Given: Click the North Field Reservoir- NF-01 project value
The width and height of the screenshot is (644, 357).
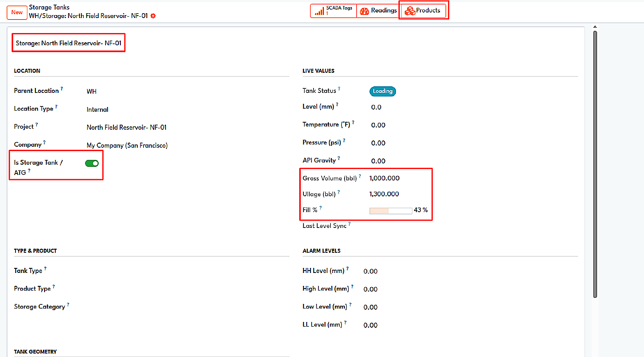Looking at the screenshot, I should click(127, 127).
